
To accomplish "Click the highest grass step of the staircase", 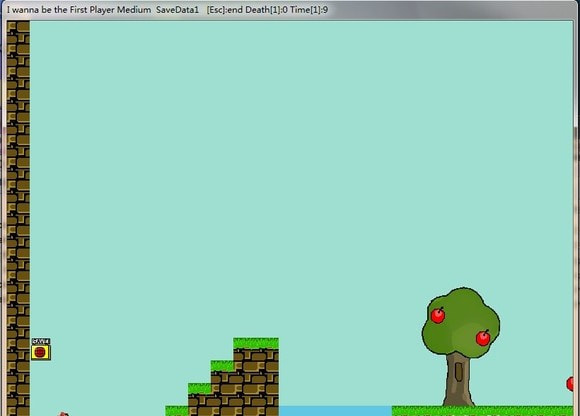I will coord(256,344).
